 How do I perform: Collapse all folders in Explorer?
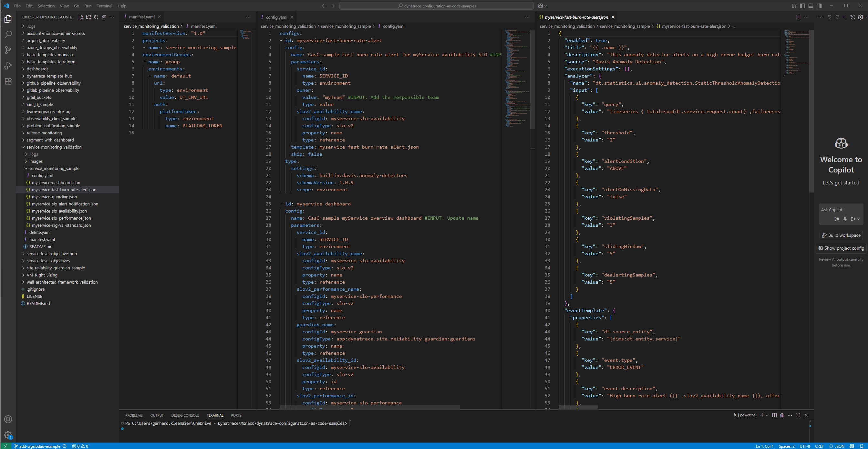pos(104,17)
